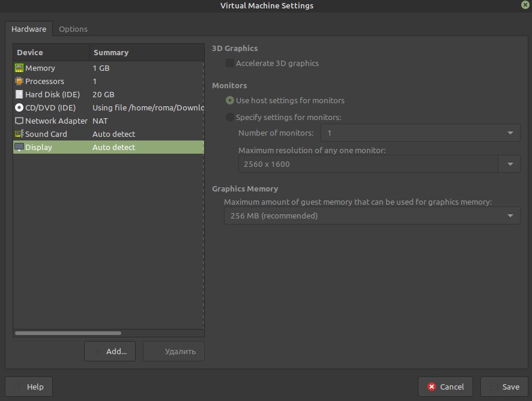Click the Help button
This screenshot has height=401, width=532.
coord(29,387)
